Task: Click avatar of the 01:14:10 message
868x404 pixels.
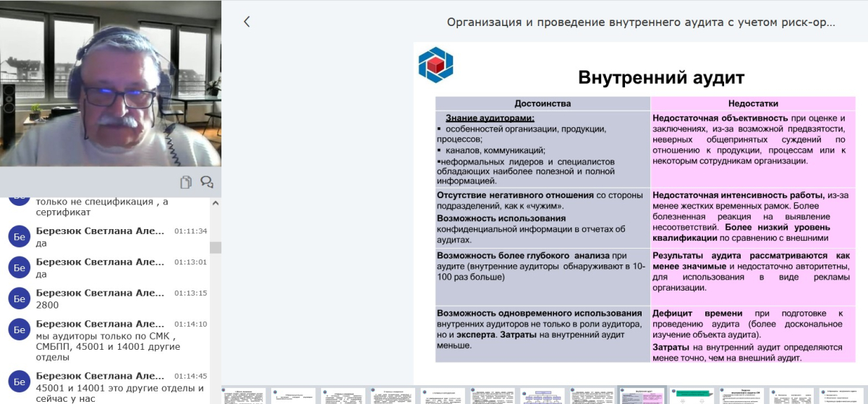Action: click(19, 329)
